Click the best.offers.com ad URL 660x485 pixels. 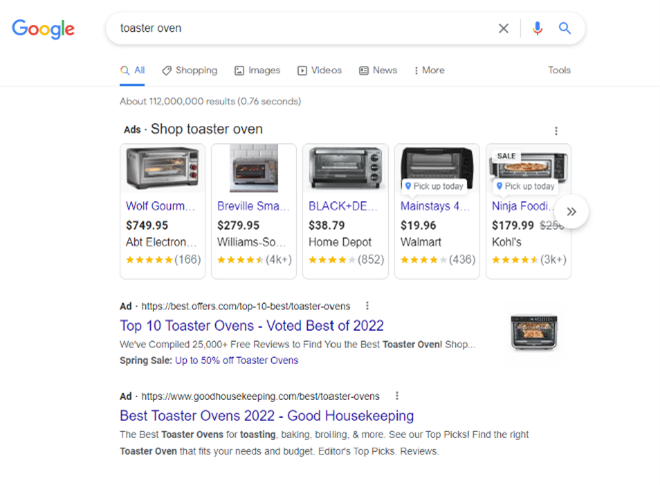(246, 306)
